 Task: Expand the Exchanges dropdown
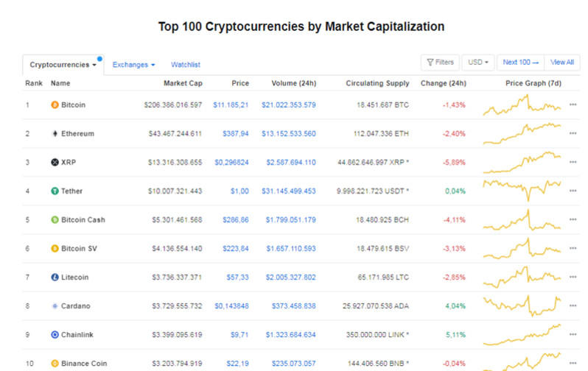pyautogui.click(x=133, y=65)
